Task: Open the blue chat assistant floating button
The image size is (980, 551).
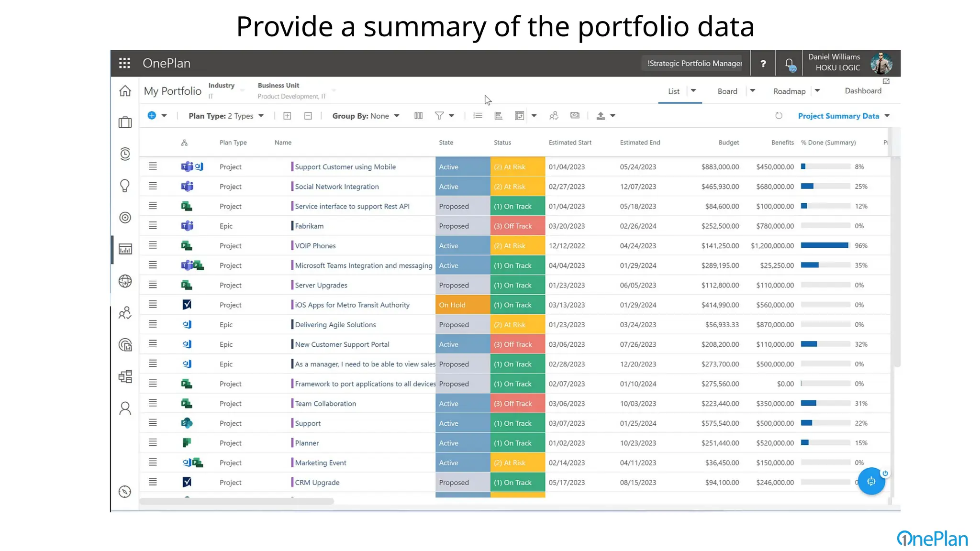Action: pos(871,481)
